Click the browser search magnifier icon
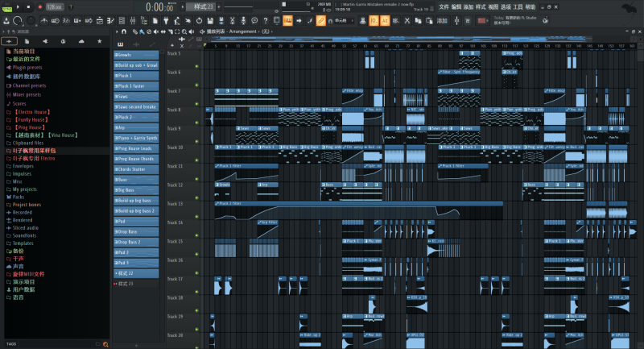 [x=105, y=344]
